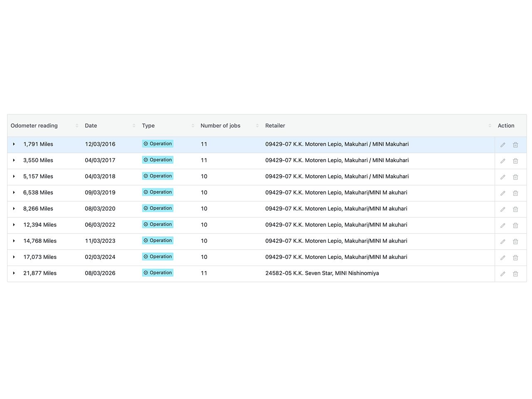
Task: Edit the 21,877 Miles record
Action: (x=502, y=274)
